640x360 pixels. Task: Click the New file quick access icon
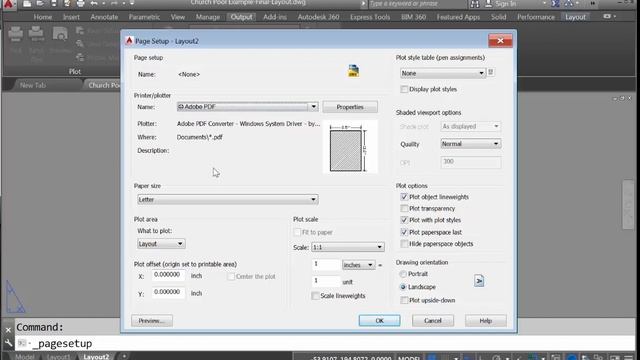click(27, 4)
